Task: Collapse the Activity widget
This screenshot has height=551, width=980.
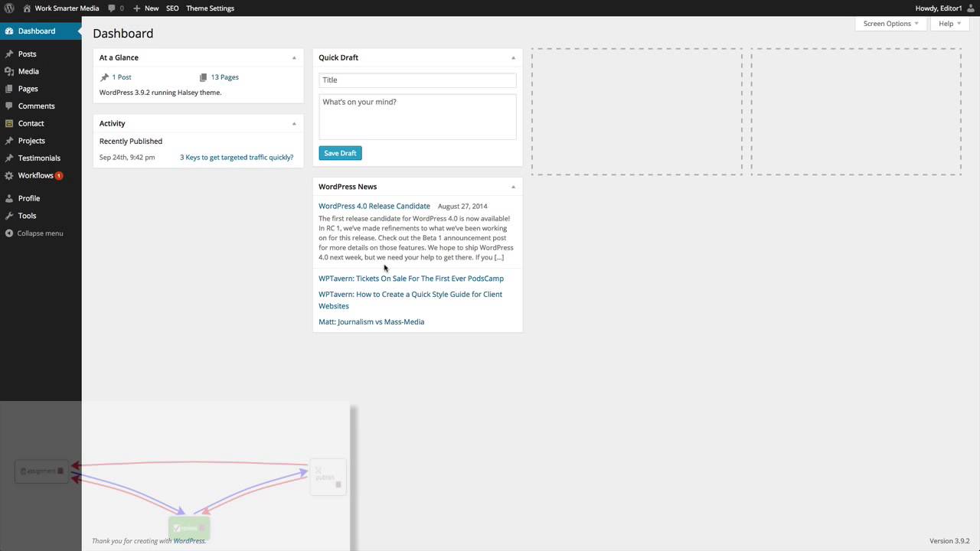Action: [x=294, y=123]
